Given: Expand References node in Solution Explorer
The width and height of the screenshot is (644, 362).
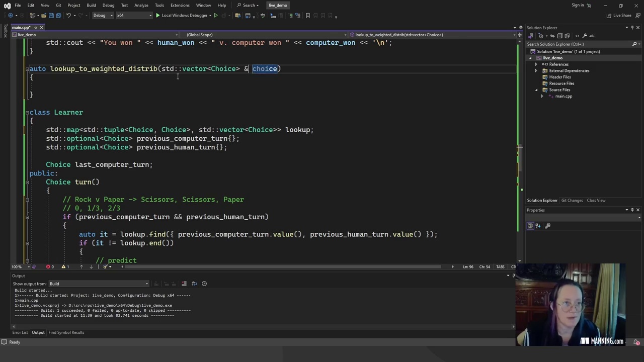Looking at the screenshot, I should [x=536, y=64].
